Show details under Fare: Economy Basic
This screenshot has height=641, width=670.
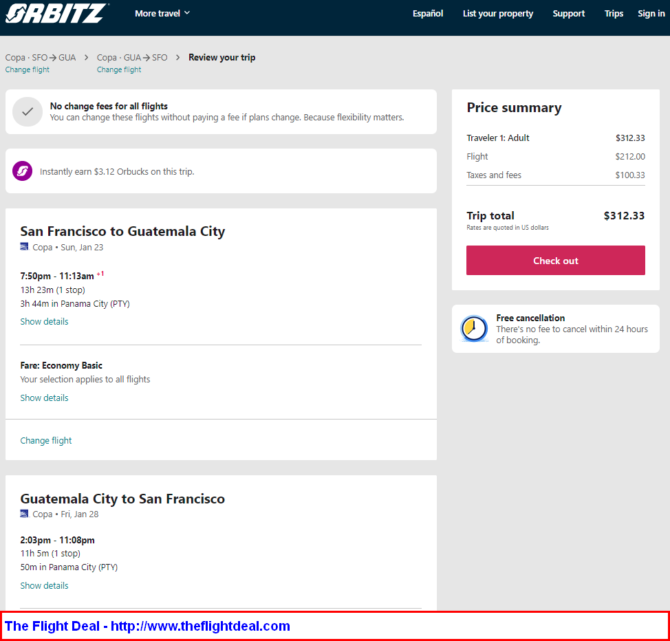click(x=44, y=398)
